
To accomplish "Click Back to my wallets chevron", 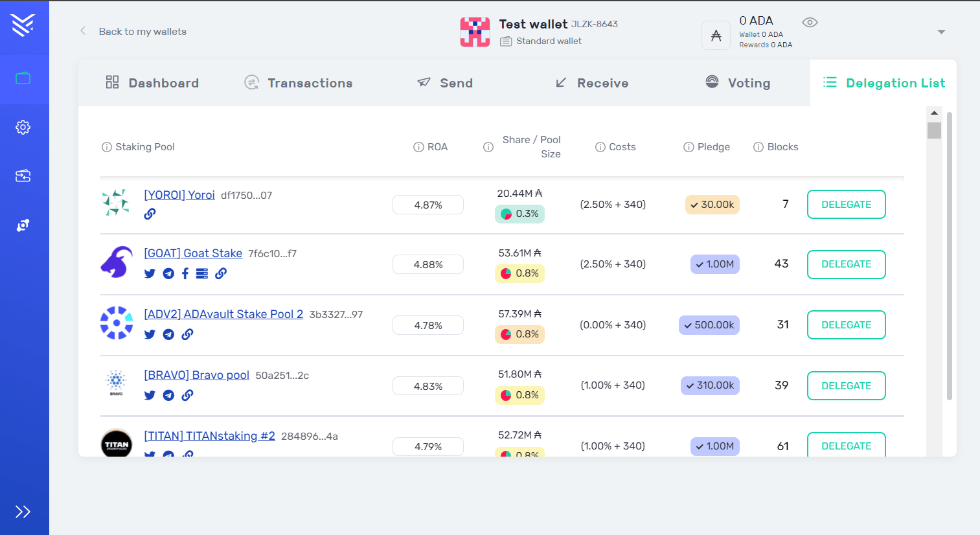I will pos(82,30).
